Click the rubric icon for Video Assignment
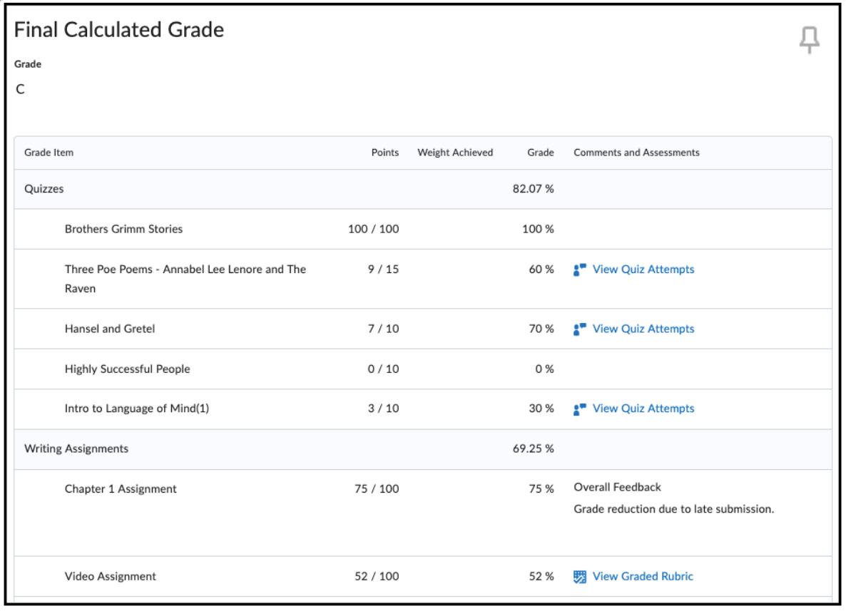The width and height of the screenshot is (846, 616). click(x=579, y=577)
